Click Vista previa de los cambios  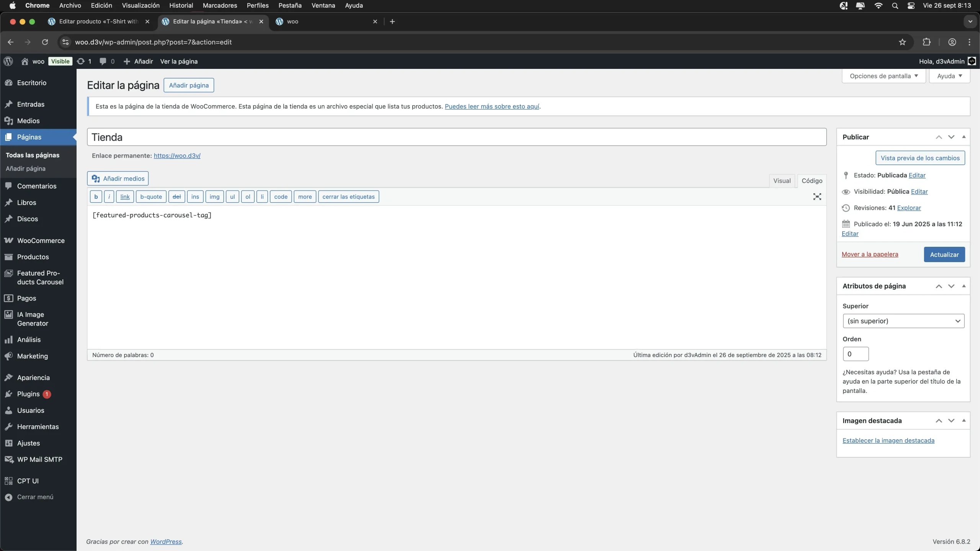[920, 158]
